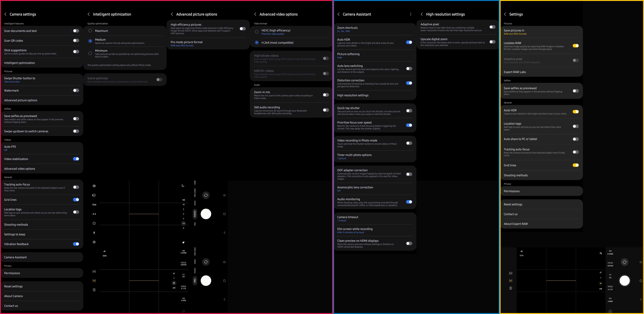Open Expert RAW Labs
Screen dimensions: 644x314
tap(542, 72)
